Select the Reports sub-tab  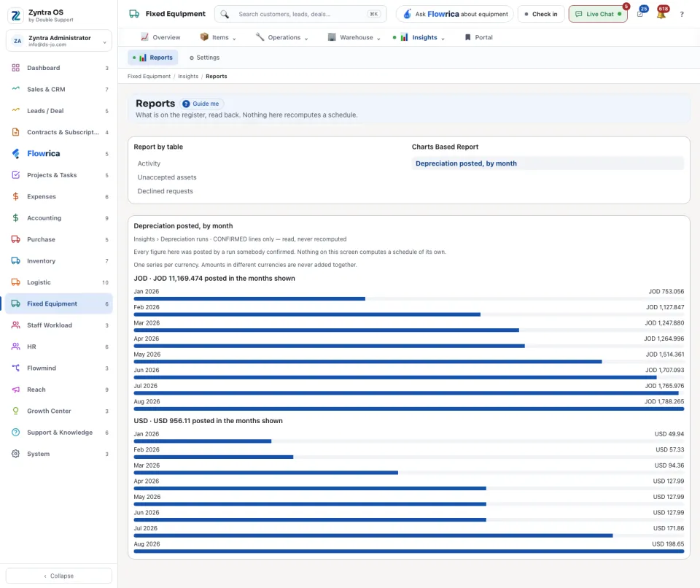coord(153,58)
